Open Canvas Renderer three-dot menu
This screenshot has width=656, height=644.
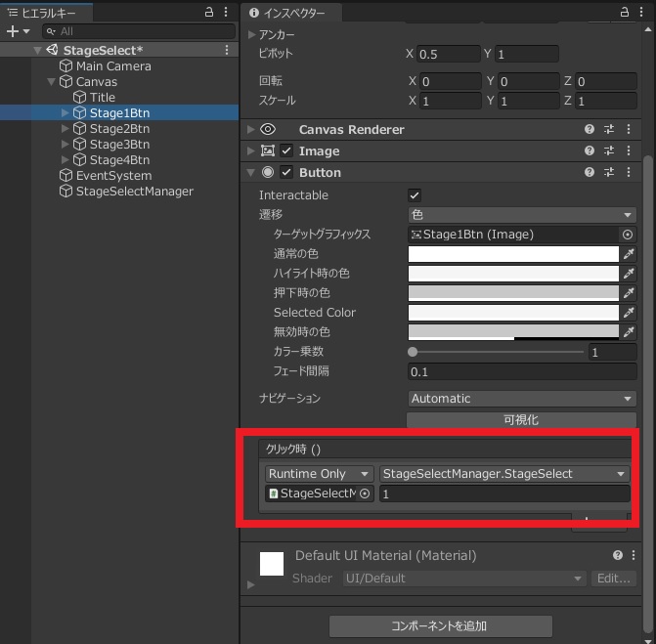click(629, 129)
